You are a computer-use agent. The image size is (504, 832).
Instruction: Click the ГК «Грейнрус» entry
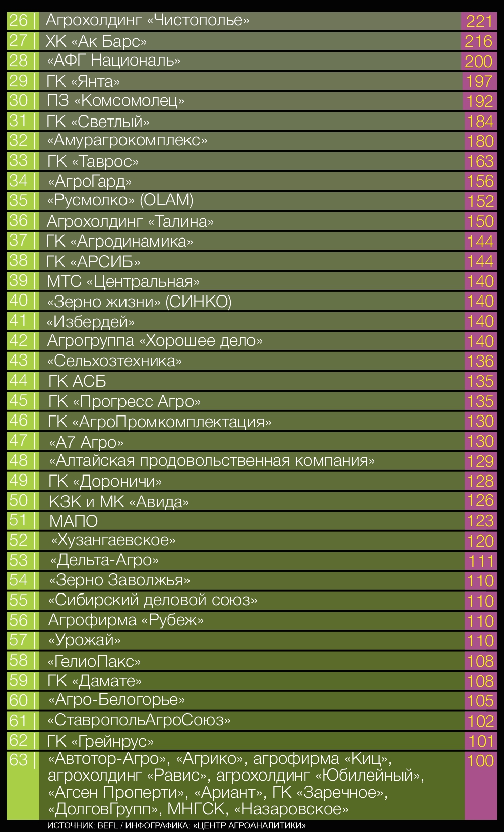click(x=100, y=741)
